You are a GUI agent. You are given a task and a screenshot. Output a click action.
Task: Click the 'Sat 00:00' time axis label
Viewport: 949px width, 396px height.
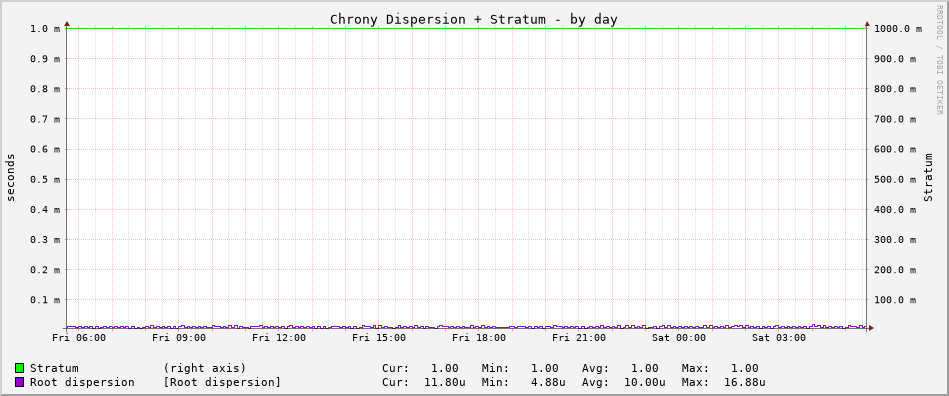(678, 337)
